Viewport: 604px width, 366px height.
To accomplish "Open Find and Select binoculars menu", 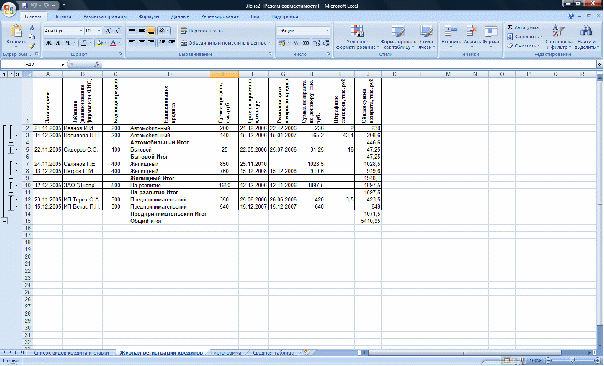I will tap(586, 37).
